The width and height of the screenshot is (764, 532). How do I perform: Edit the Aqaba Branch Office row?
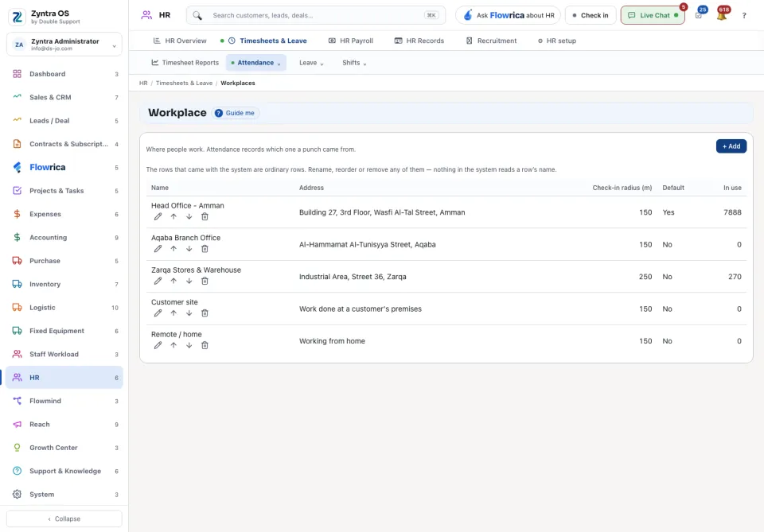[158, 249]
